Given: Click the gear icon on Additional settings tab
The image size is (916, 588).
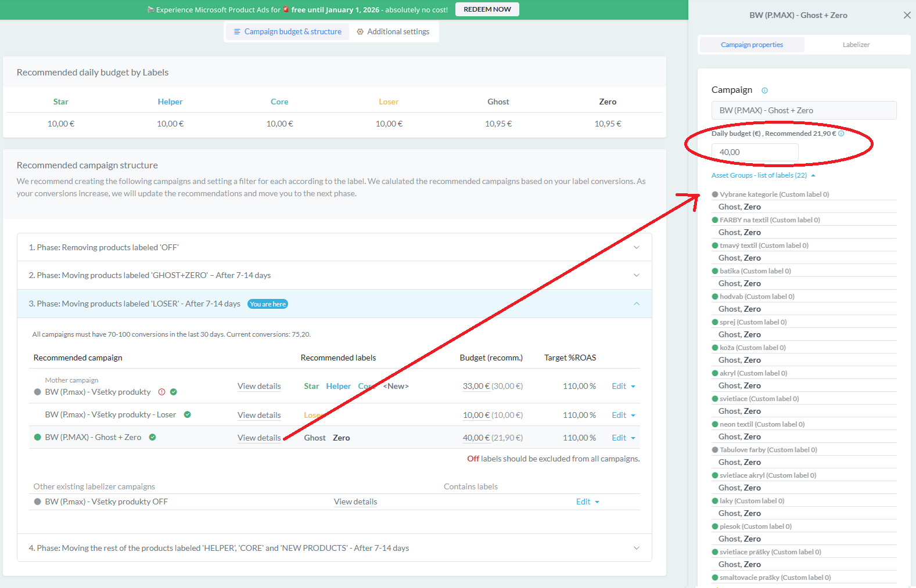Looking at the screenshot, I should [360, 32].
